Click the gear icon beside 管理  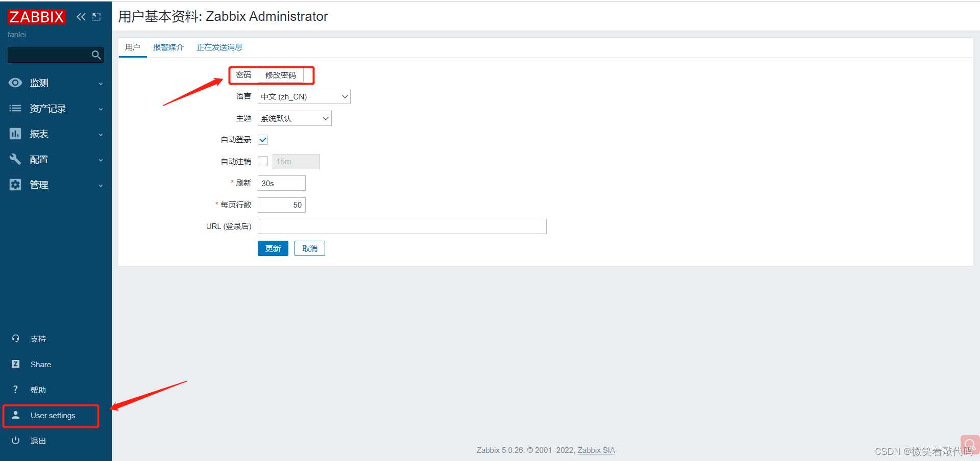tap(15, 185)
